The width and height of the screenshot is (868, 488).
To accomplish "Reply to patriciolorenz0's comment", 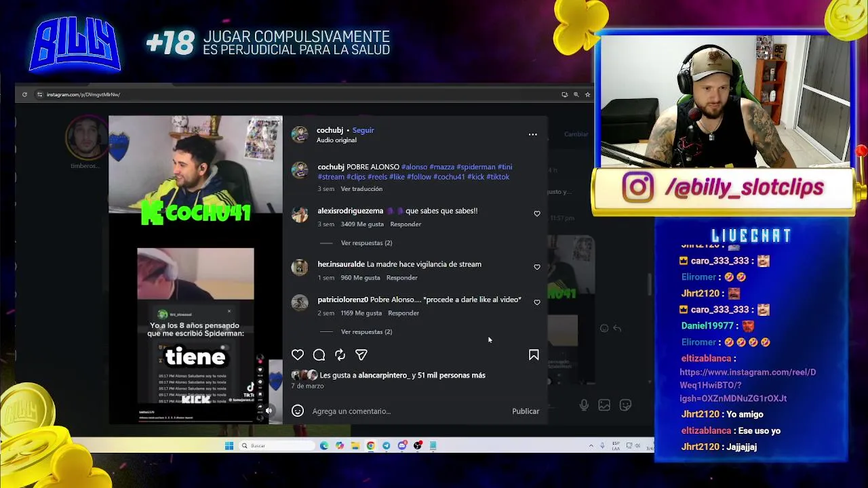I will pyautogui.click(x=403, y=313).
